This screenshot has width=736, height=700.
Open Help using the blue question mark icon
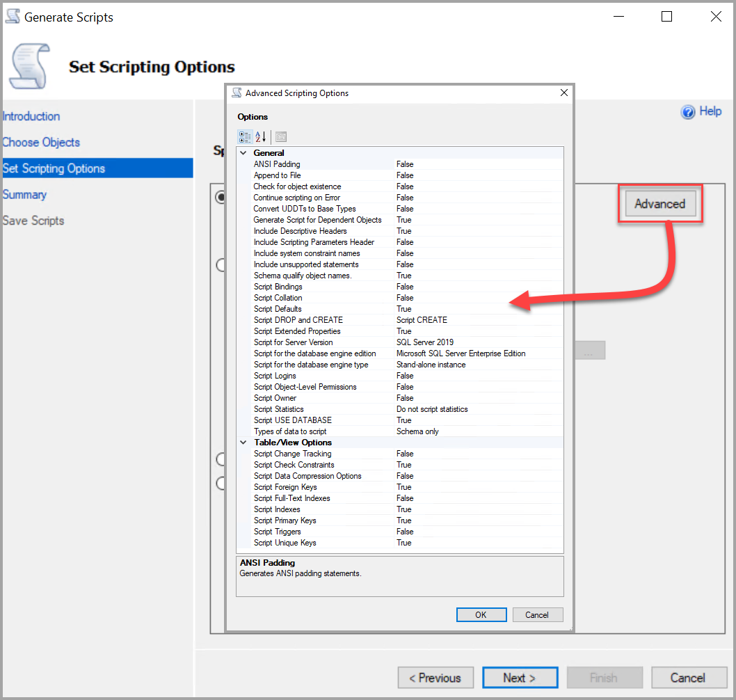(688, 111)
